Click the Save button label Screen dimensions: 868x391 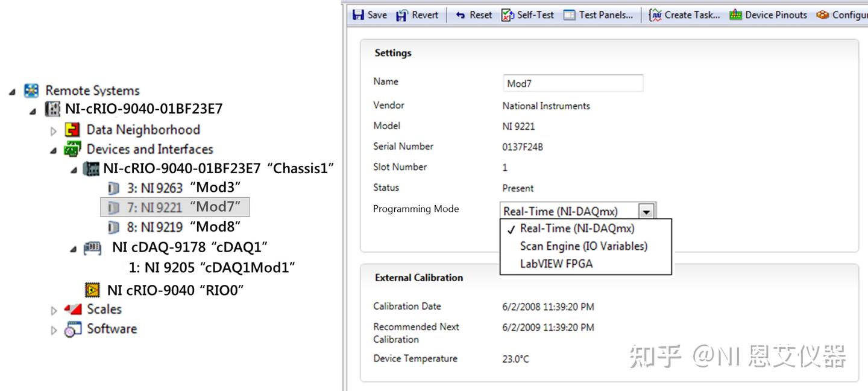(x=377, y=15)
